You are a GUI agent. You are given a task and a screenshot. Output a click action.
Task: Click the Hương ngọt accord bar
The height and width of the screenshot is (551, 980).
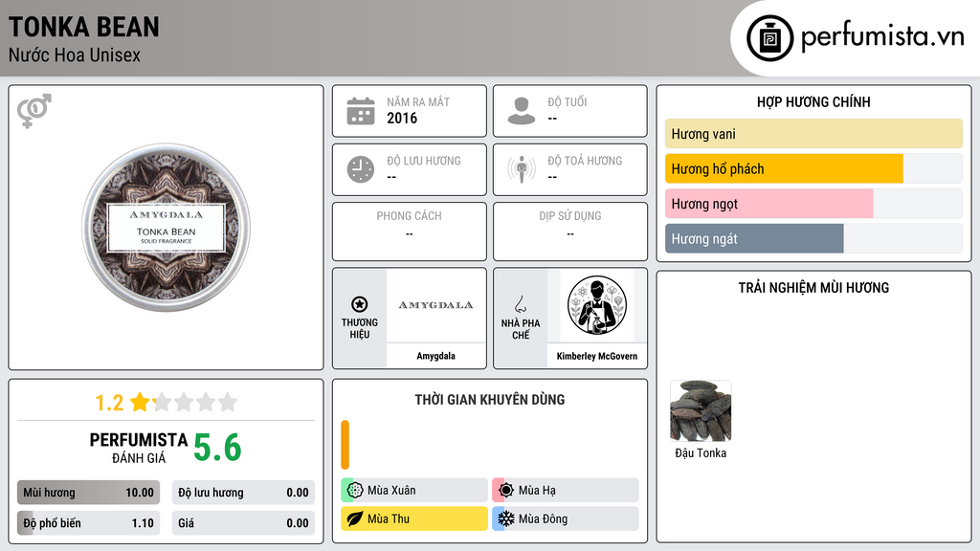pyautogui.click(x=813, y=204)
